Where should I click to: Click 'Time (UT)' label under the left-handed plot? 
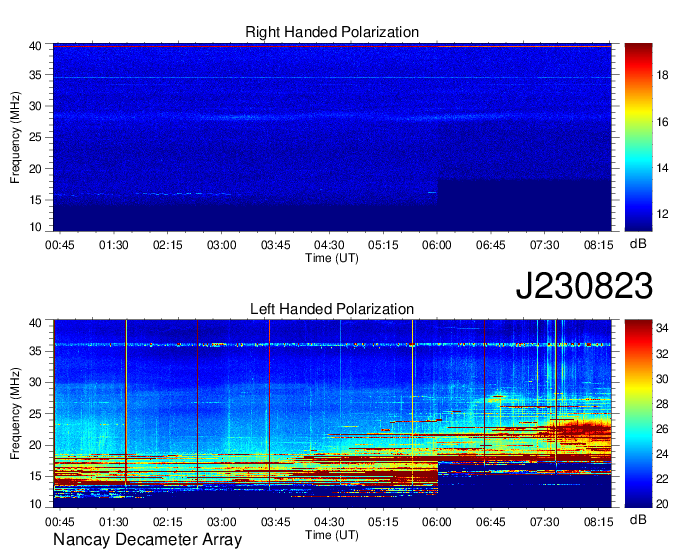point(332,535)
